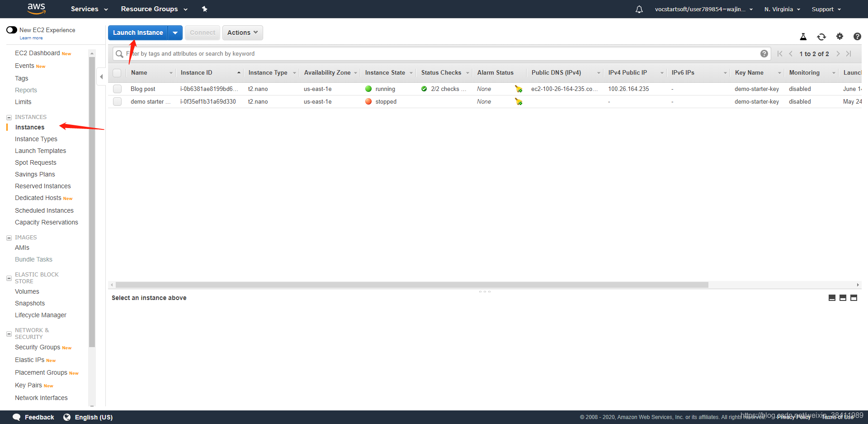Screen dimensions: 868x424
Task: Set the details pane to split layout
Action: 843,298
